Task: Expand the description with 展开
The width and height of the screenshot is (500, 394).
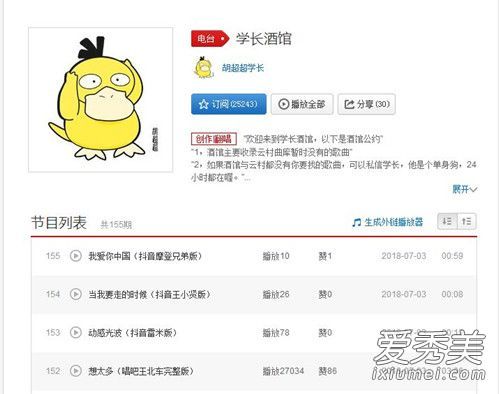Action: click(x=465, y=189)
